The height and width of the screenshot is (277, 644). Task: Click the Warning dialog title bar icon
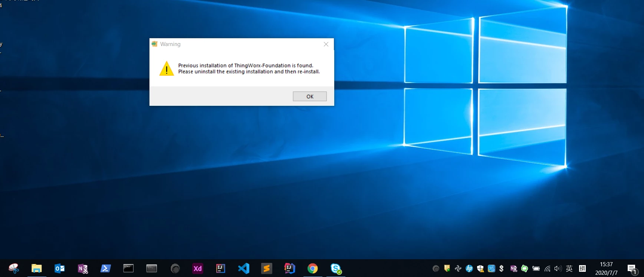click(x=155, y=44)
